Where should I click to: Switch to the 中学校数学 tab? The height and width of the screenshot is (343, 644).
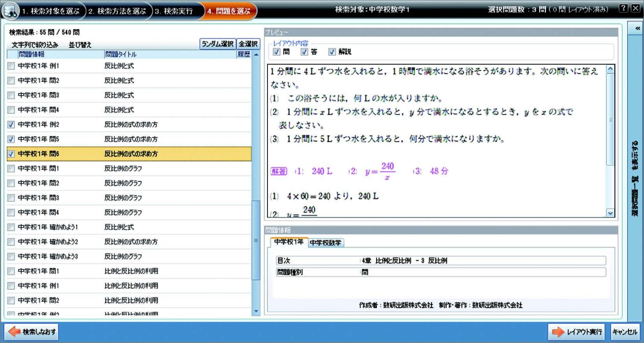[326, 242]
